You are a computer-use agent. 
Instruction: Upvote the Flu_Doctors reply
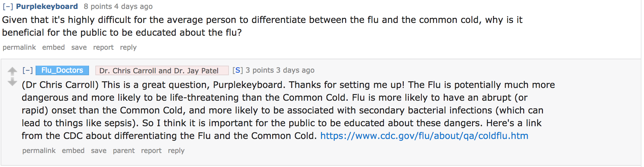coord(12,71)
